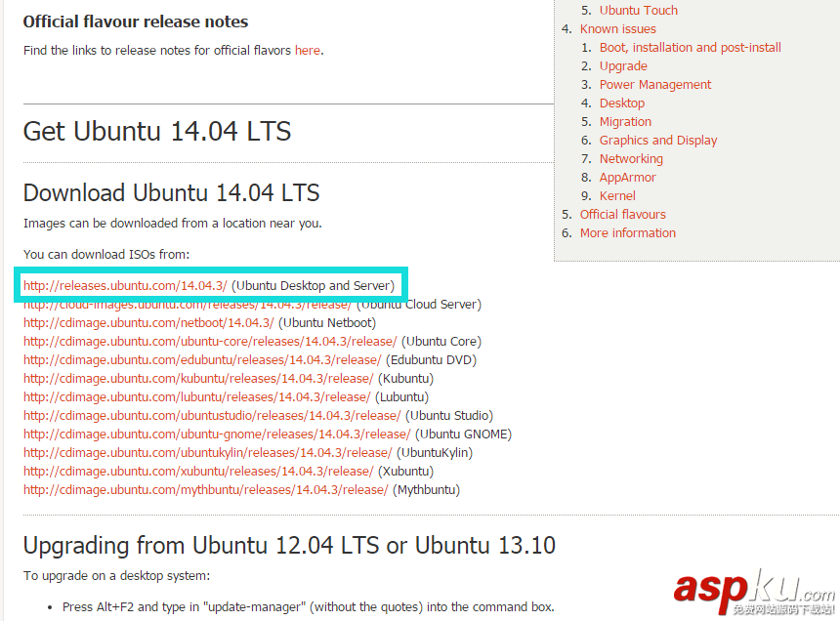Viewport: 840px width, 621px height.
Task: Go to Networking contents entry
Action: pyautogui.click(x=631, y=159)
